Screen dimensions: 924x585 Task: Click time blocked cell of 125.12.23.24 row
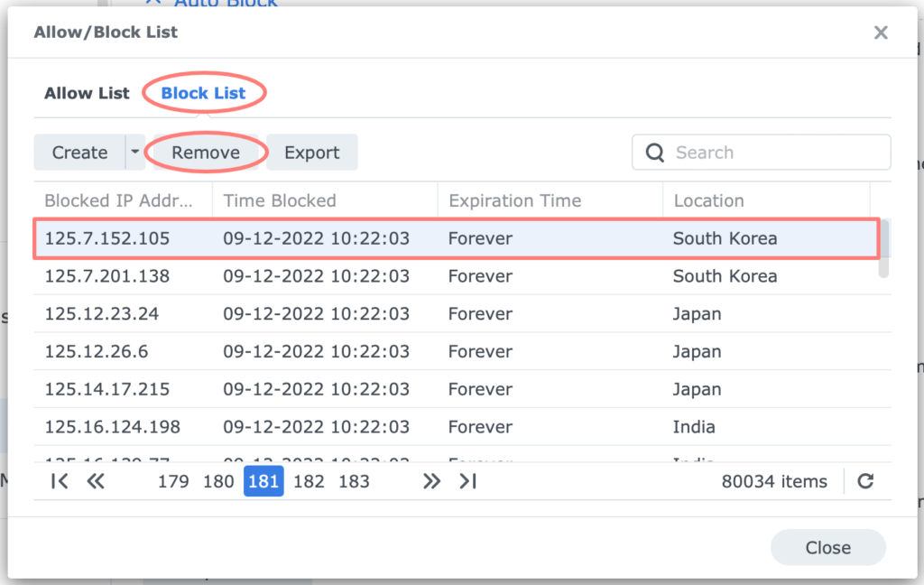click(x=316, y=314)
